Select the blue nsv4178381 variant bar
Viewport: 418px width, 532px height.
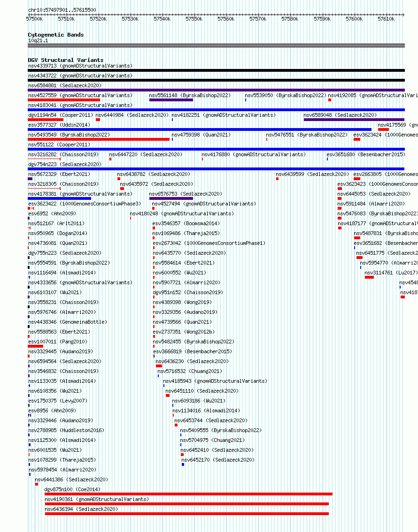[x=60, y=198]
